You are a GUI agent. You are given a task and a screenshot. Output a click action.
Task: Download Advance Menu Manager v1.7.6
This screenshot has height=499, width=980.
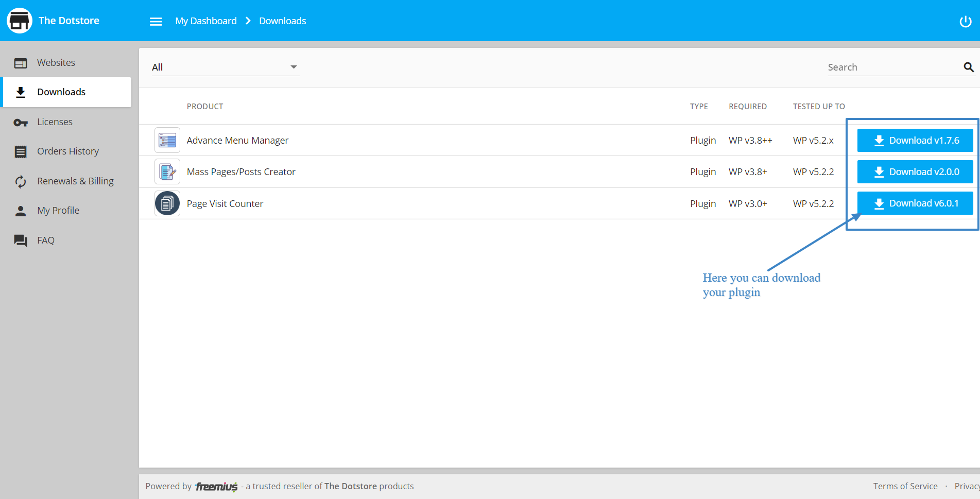(915, 140)
